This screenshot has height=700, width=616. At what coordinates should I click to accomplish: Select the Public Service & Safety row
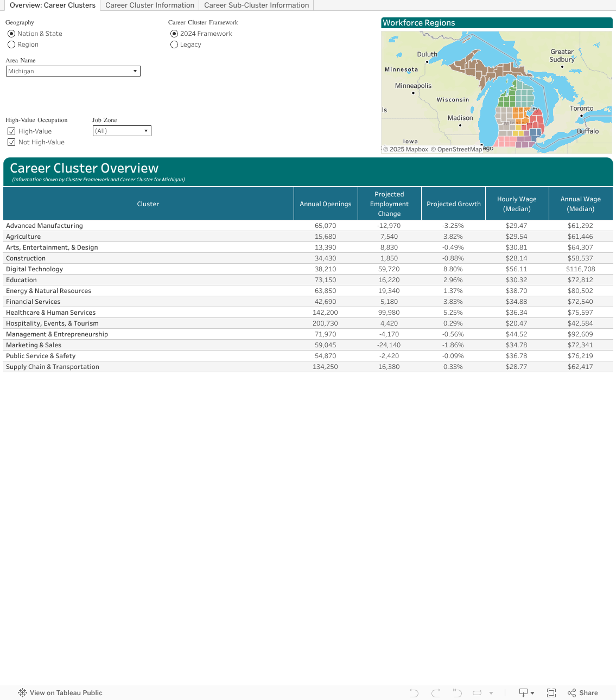pyautogui.click(x=308, y=356)
